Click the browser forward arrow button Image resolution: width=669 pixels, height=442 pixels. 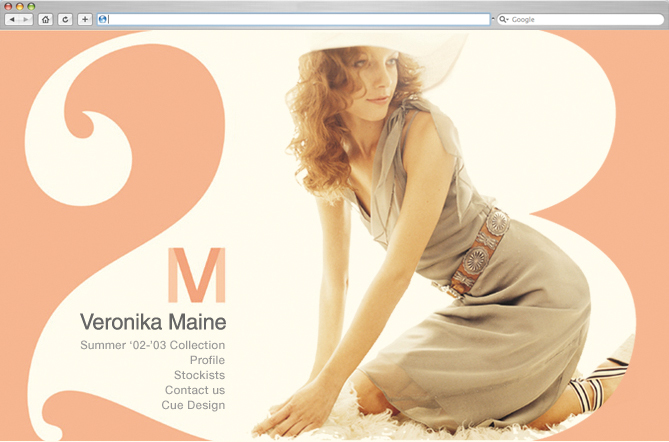point(27,19)
